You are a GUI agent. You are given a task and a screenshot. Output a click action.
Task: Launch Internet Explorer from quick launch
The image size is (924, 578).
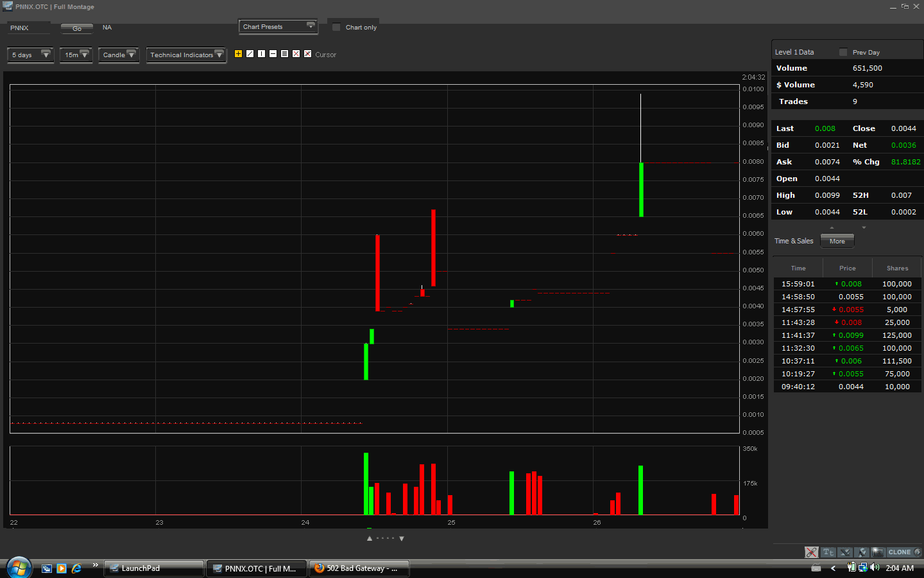click(76, 568)
